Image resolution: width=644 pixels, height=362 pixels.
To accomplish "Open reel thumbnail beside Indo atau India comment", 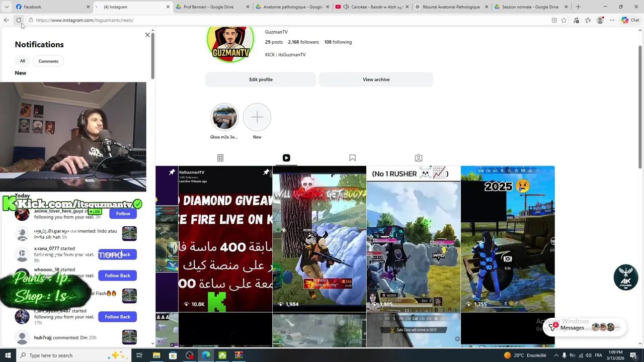I will (x=129, y=234).
